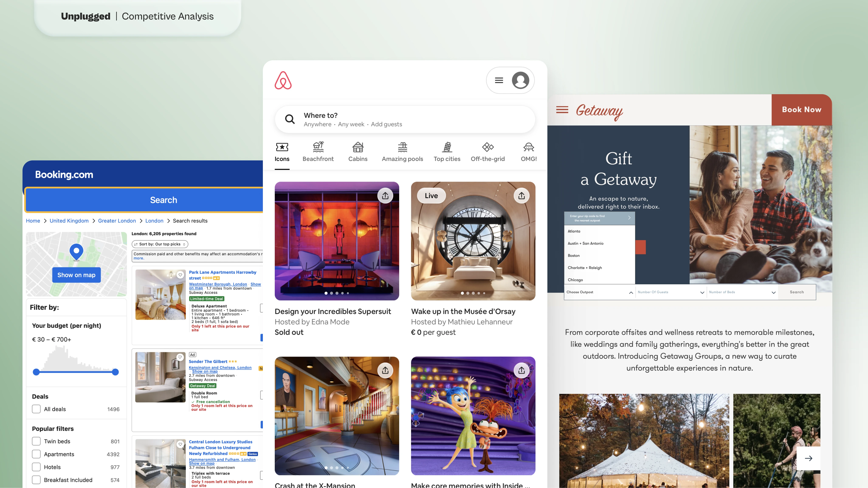The height and width of the screenshot is (488, 868).
Task: Choose Chicago from the outpost list
Action: 575,279
